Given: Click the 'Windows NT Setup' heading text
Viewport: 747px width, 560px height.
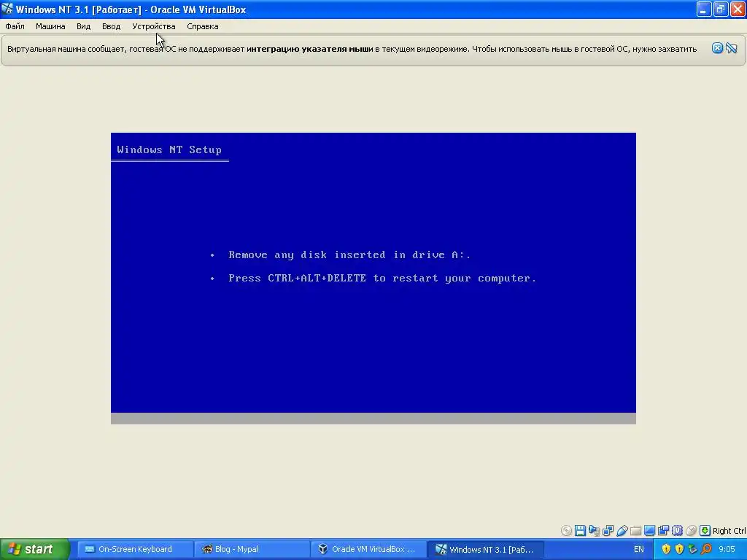Looking at the screenshot, I should pyautogui.click(x=169, y=149).
